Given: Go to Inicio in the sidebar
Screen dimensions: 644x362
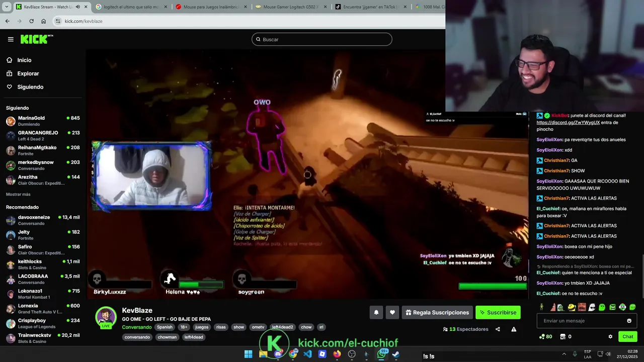Looking at the screenshot, I should [24, 60].
